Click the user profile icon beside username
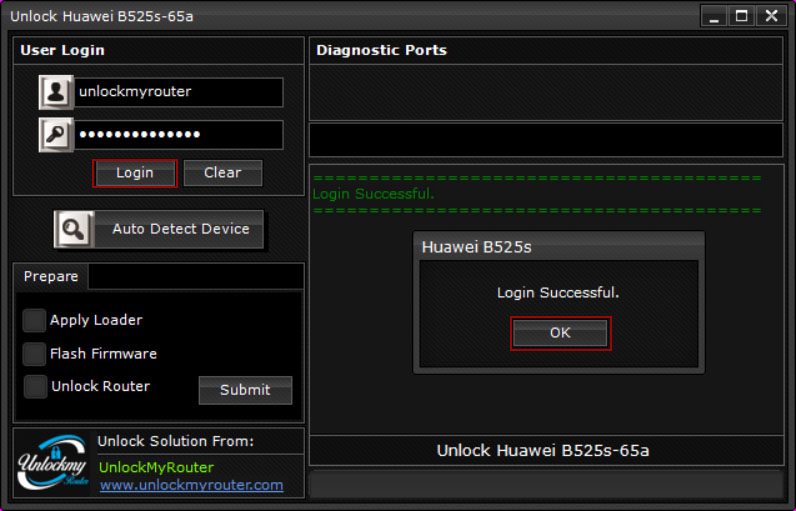796x511 pixels. [x=56, y=92]
